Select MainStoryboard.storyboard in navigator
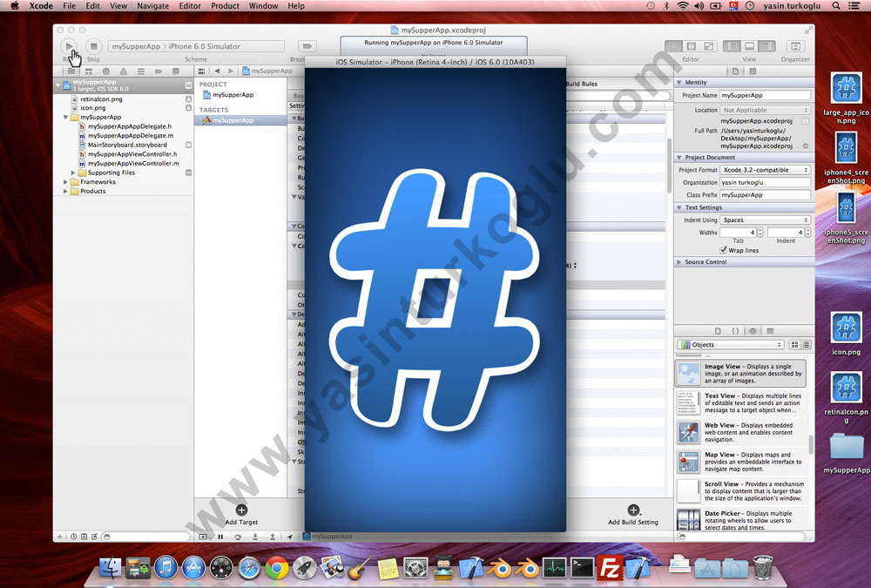The width and height of the screenshot is (871, 588). coord(127,145)
